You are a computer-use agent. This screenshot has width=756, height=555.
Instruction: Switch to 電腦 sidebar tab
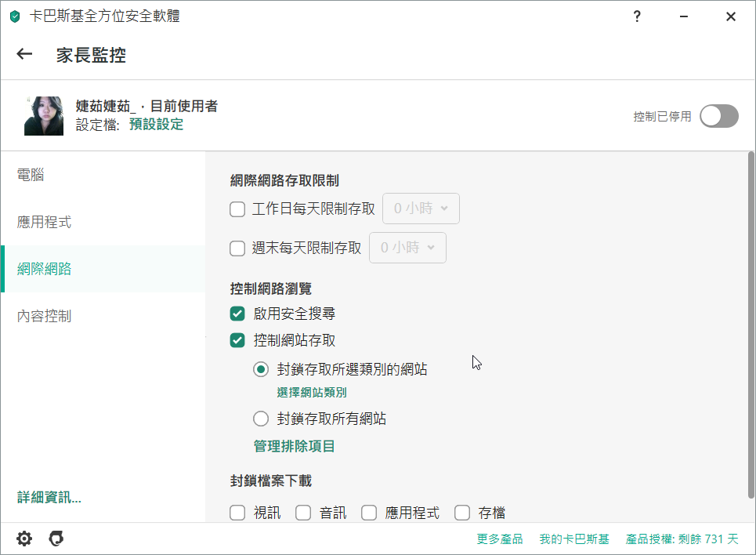click(x=31, y=176)
